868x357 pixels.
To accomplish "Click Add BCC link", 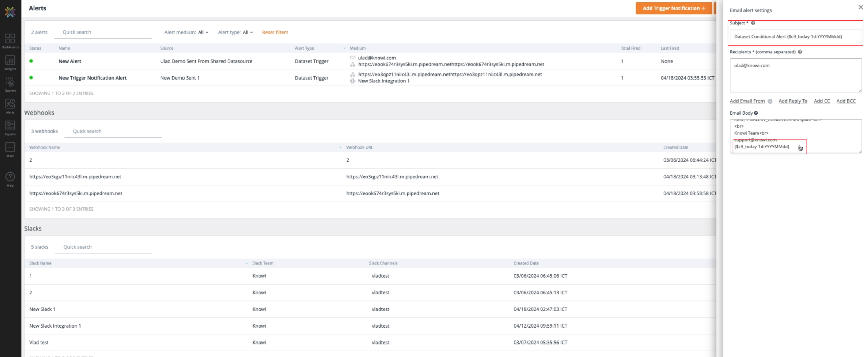I will 846,101.
